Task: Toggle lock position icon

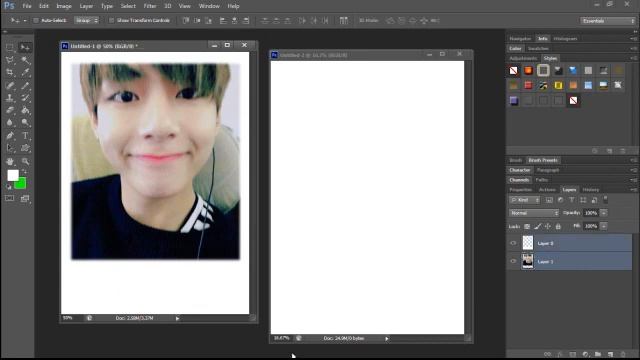Action: 548,226
